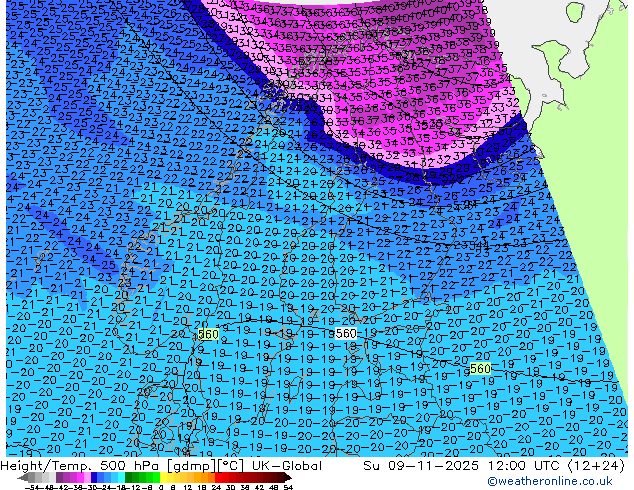634x490 pixels.
Task: Click the '(12+24)' forecast hour text
Action: click(596, 466)
